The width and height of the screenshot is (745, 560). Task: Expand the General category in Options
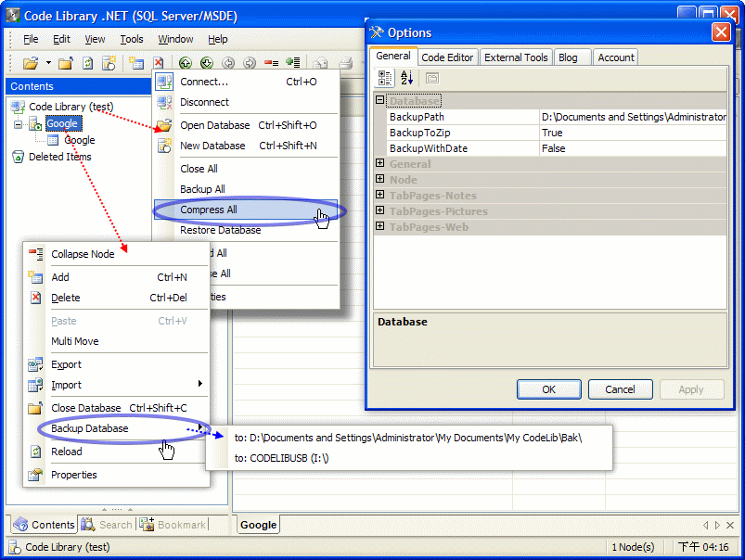(379, 163)
